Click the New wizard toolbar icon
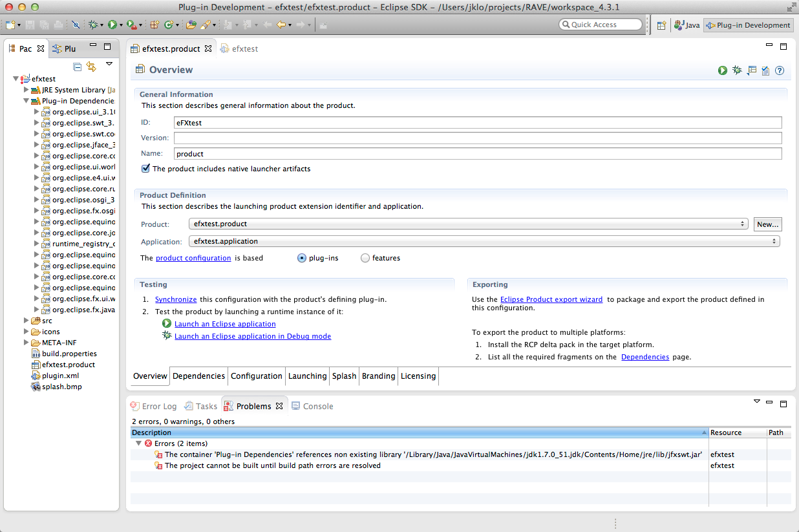799x532 pixels. 11,25
